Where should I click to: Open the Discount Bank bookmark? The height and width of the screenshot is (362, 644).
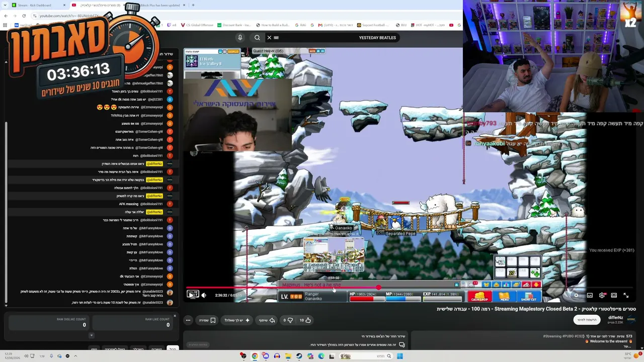click(234, 25)
